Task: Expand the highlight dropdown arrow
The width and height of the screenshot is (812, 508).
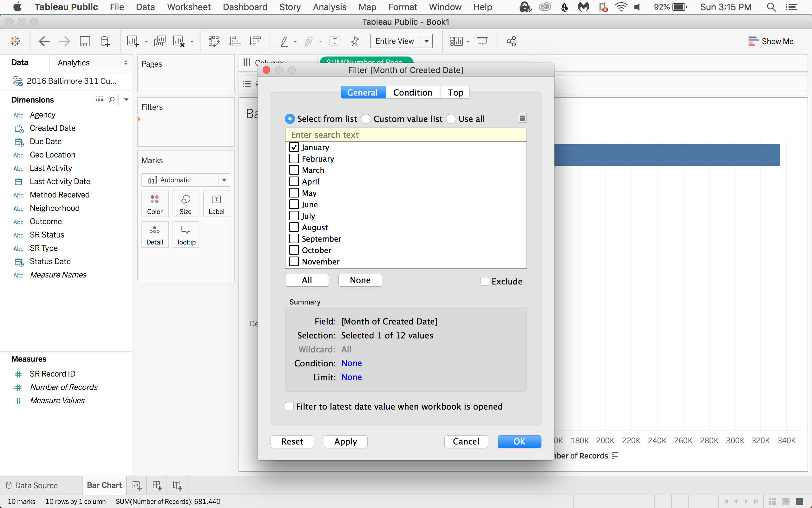Action: click(x=295, y=42)
